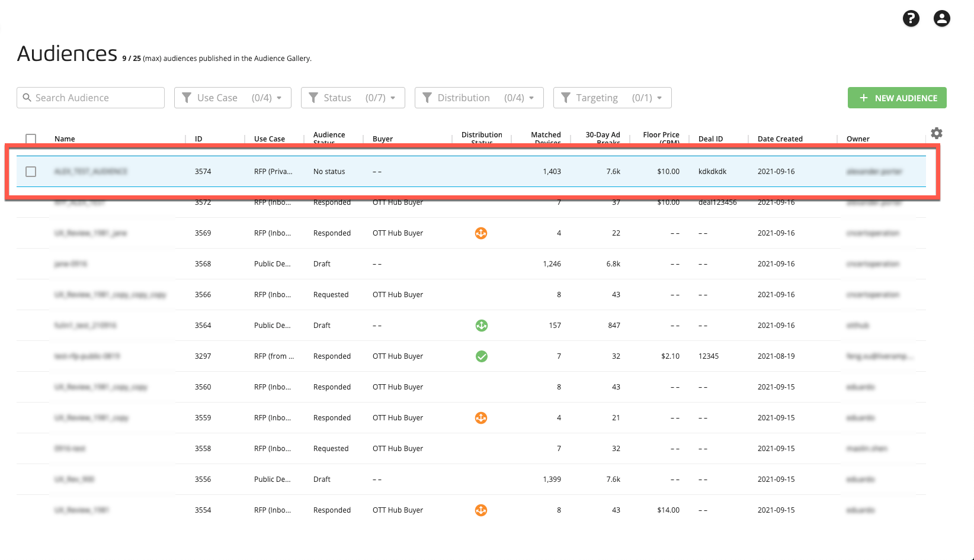Click orange distribution status icon for audience 3569
The image size is (974, 560).
click(481, 233)
